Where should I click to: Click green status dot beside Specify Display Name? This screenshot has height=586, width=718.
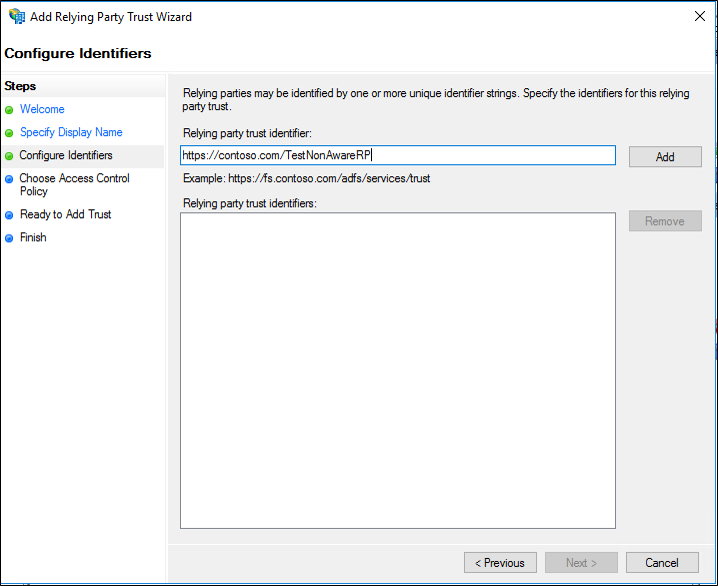(x=9, y=133)
